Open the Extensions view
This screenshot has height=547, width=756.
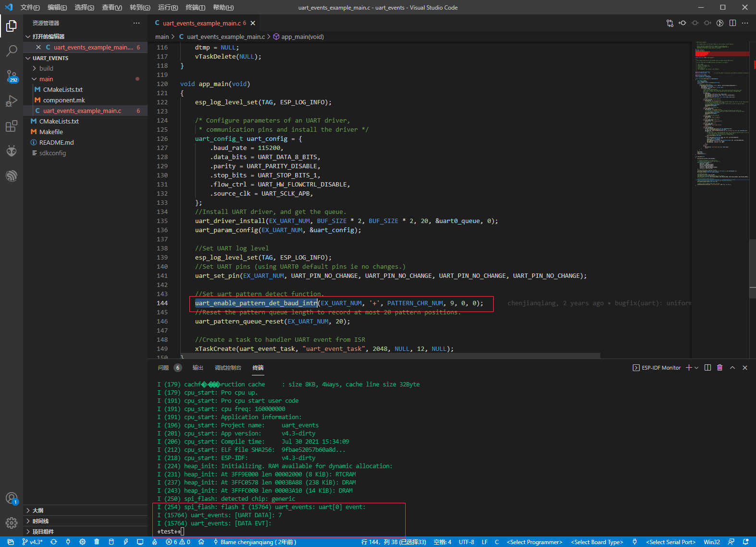tap(12, 126)
